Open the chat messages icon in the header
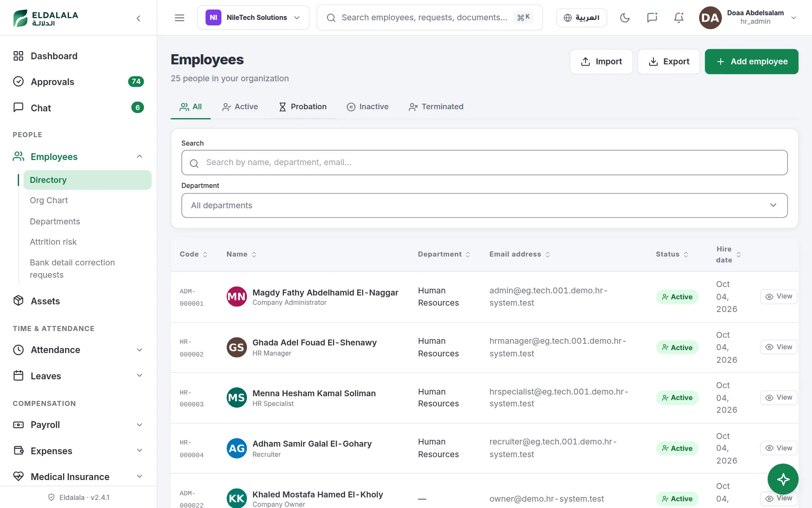This screenshot has width=812, height=508. click(652, 18)
